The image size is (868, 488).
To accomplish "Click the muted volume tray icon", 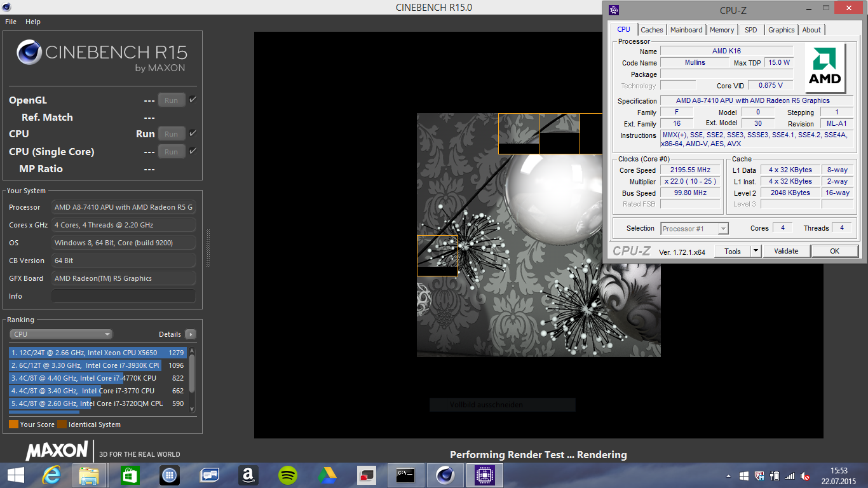I will (x=806, y=476).
